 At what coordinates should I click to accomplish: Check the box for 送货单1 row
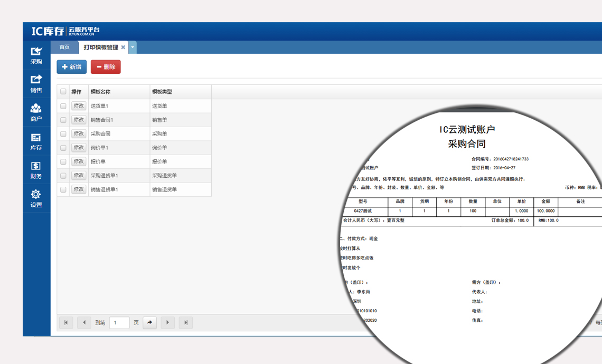coord(63,106)
